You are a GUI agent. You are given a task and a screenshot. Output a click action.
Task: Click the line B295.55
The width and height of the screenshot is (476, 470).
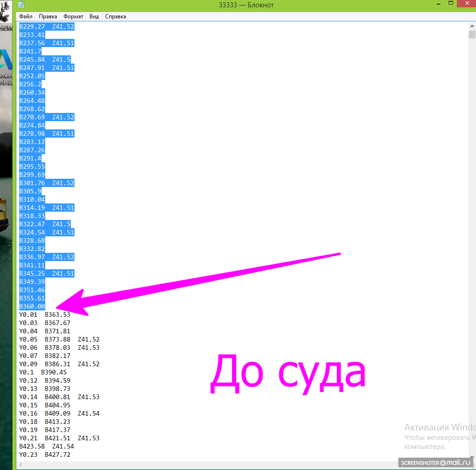[x=32, y=166]
